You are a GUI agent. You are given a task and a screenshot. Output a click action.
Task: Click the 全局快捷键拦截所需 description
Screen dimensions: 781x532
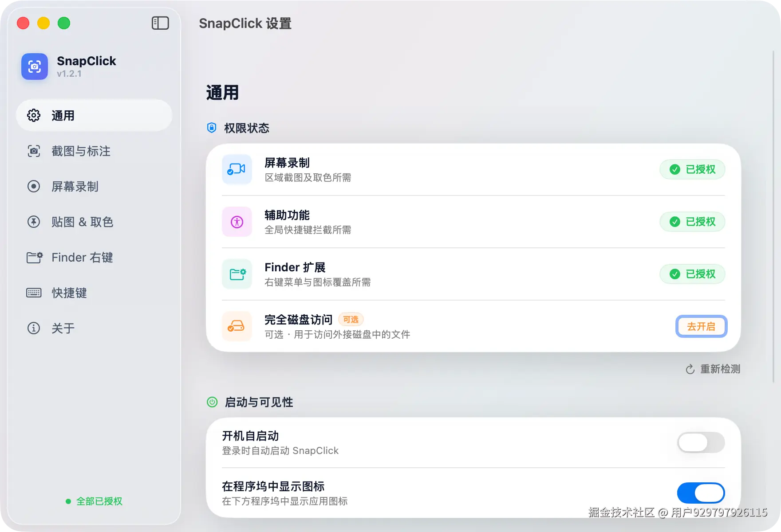[308, 230]
